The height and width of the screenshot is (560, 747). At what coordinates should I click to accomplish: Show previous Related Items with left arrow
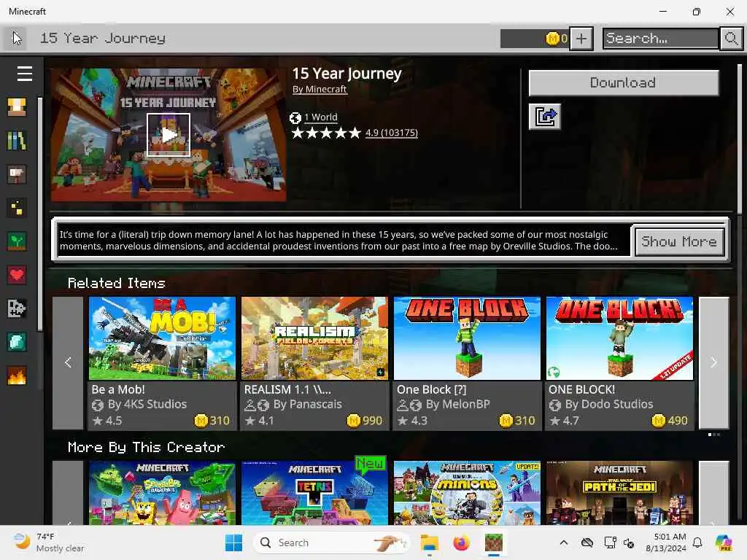pyautogui.click(x=68, y=363)
